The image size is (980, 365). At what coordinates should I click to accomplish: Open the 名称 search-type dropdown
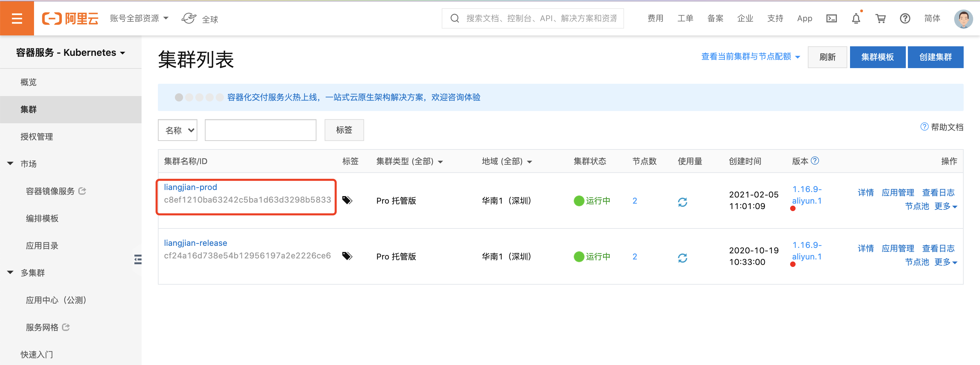point(178,130)
